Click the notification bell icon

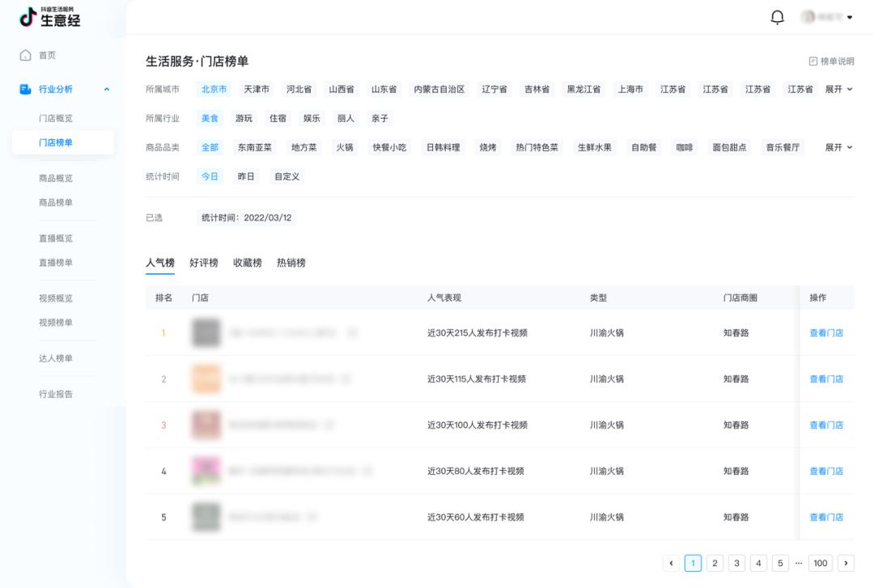778,17
